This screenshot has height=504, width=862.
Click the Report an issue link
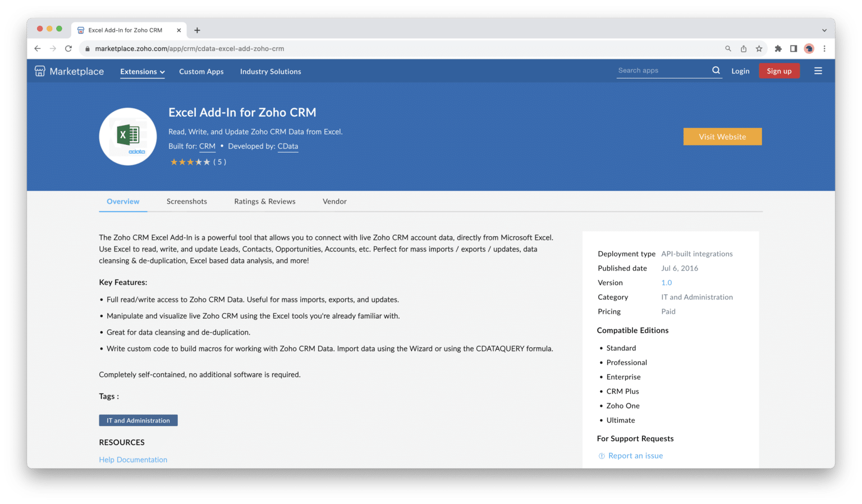point(635,456)
